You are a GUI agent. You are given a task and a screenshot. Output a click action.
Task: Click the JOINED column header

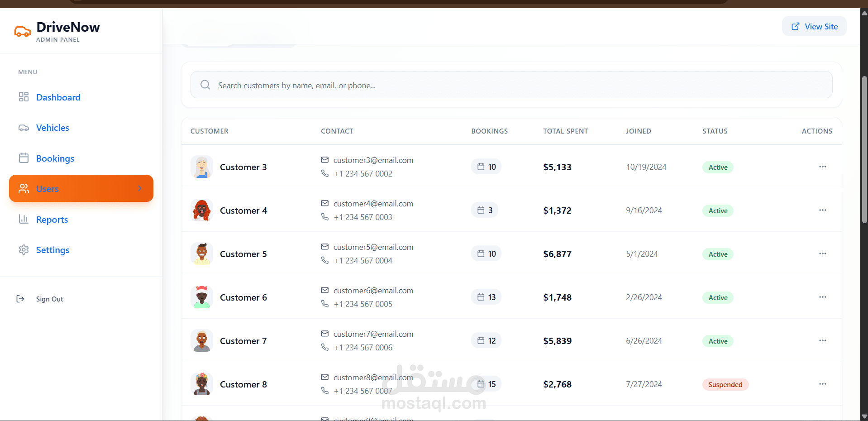pyautogui.click(x=638, y=131)
